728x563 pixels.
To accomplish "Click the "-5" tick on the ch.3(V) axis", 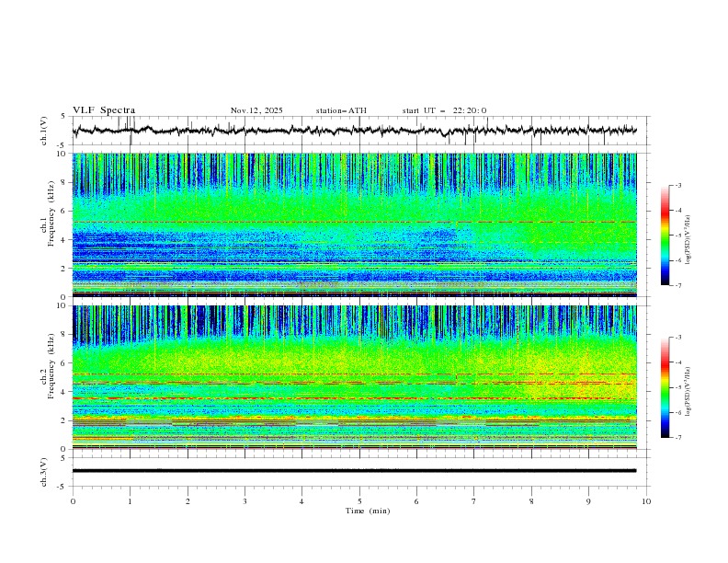I will pos(61,487).
